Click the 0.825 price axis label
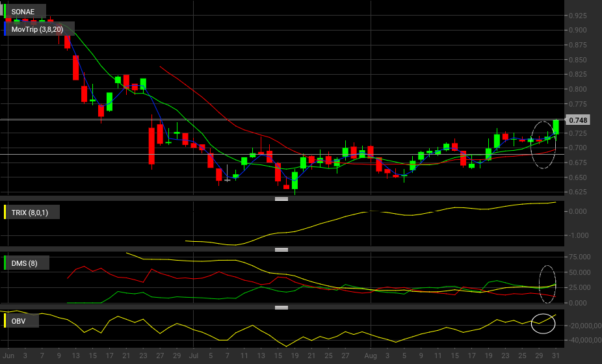The image size is (602, 364). [578, 74]
